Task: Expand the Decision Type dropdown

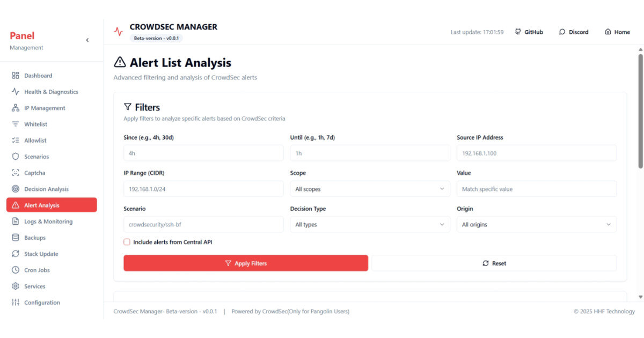Action: pyautogui.click(x=370, y=225)
